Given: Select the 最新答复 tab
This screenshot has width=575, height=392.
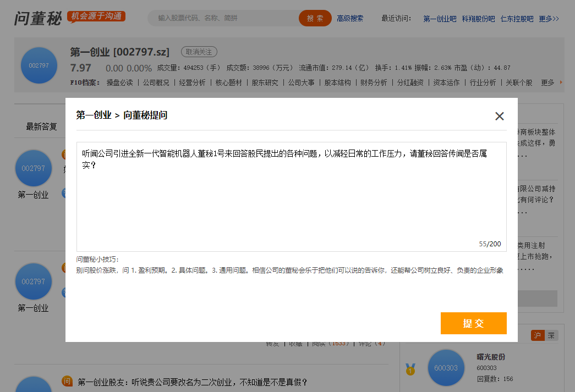Looking at the screenshot, I should tap(41, 127).
